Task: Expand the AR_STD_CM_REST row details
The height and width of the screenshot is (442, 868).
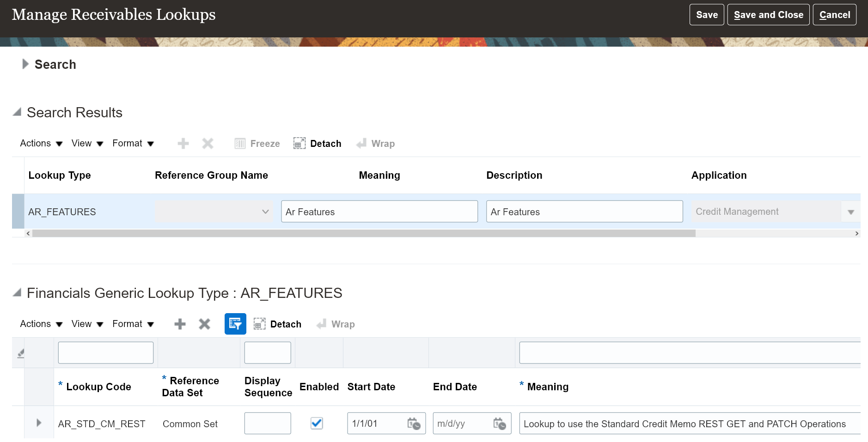Action: click(39, 423)
